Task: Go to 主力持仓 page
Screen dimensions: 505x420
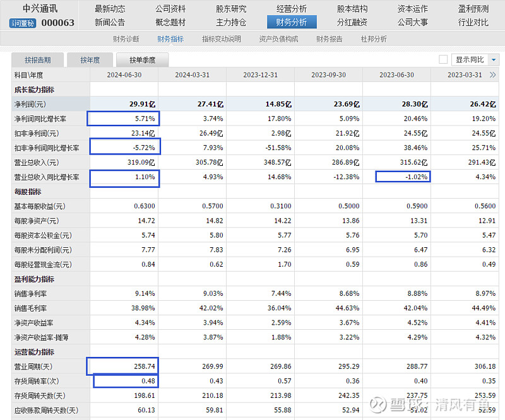Action: [x=231, y=22]
